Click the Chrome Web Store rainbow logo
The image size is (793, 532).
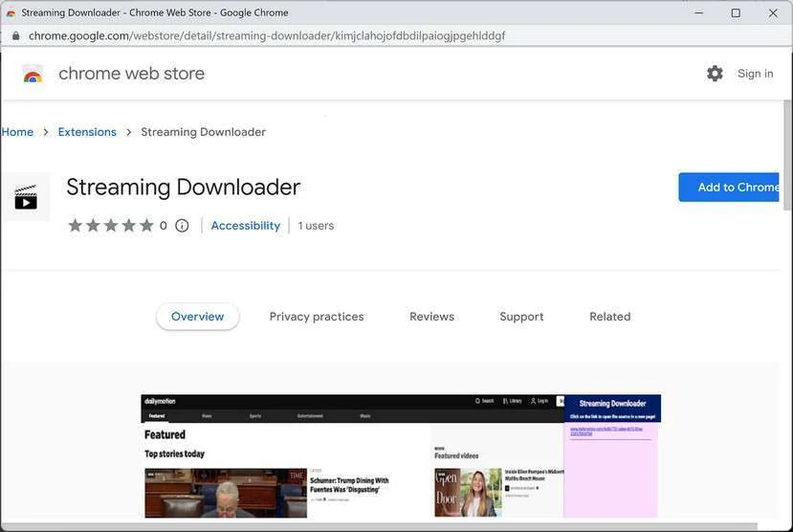(33, 77)
